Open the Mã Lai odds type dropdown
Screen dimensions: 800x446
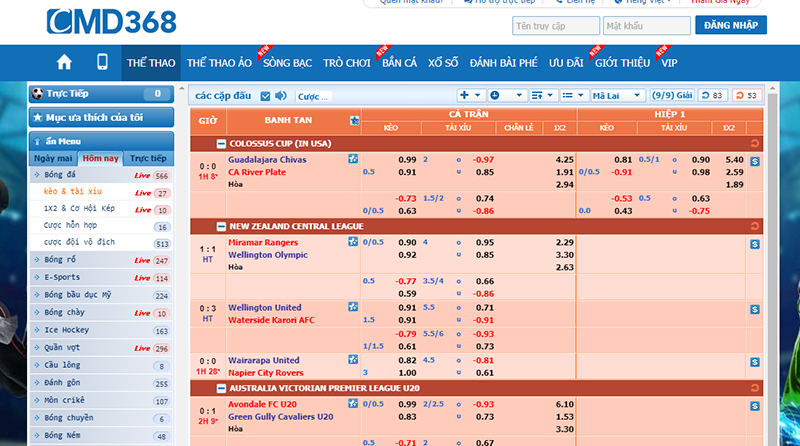point(617,95)
